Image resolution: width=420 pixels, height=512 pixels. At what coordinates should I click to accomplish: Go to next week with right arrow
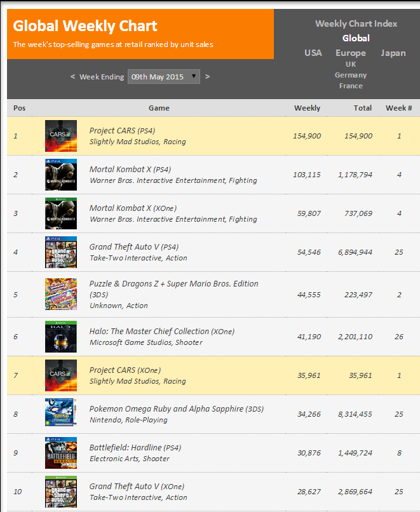click(x=207, y=76)
